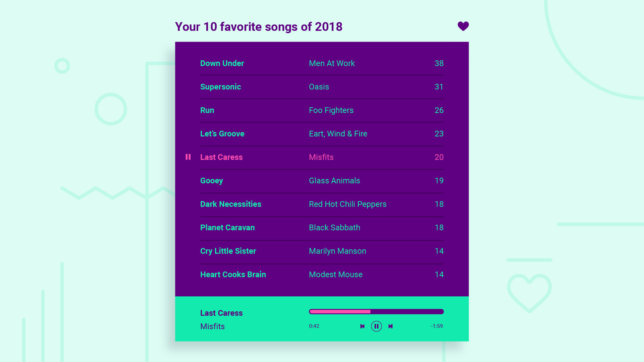The image size is (644, 362).
Task: Open the Dark Necessities track
Action: [x=230, y=204]
